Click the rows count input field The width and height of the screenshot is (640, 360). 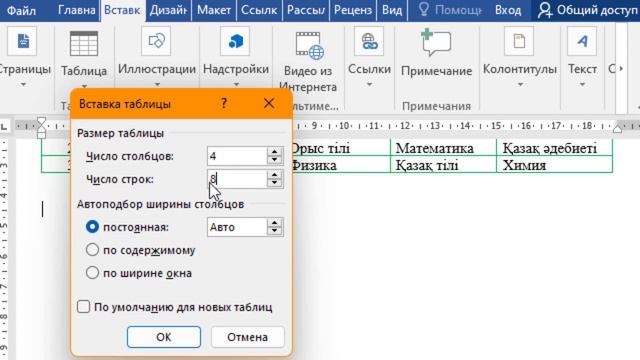click(x=237, y=179)
